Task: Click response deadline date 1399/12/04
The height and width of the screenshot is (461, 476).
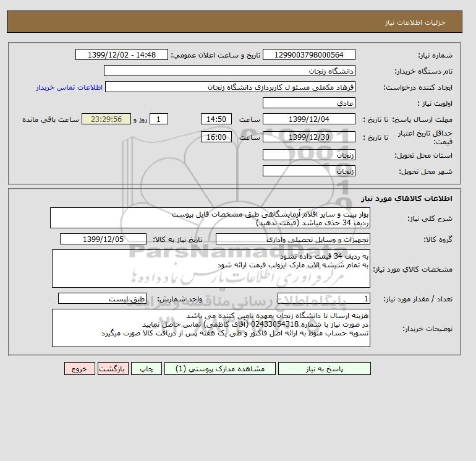Action: coord(308,119)
